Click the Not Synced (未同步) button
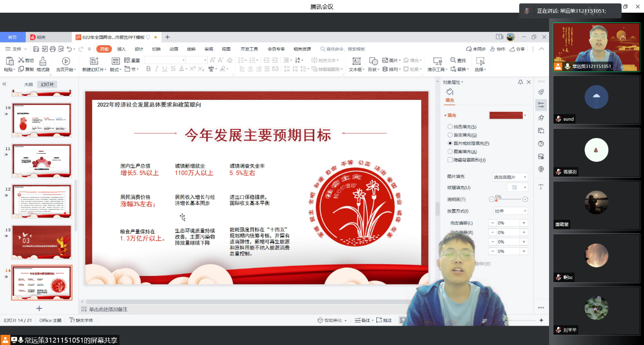Image resolution: width=644 pixels, height=345 pixels. coord(476,49)
